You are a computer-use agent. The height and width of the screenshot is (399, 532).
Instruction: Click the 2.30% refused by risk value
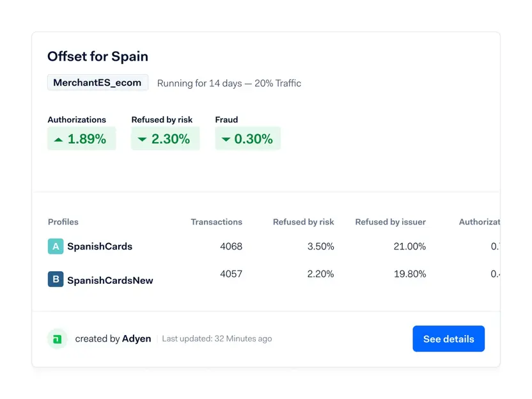click(x=171, y=139)
